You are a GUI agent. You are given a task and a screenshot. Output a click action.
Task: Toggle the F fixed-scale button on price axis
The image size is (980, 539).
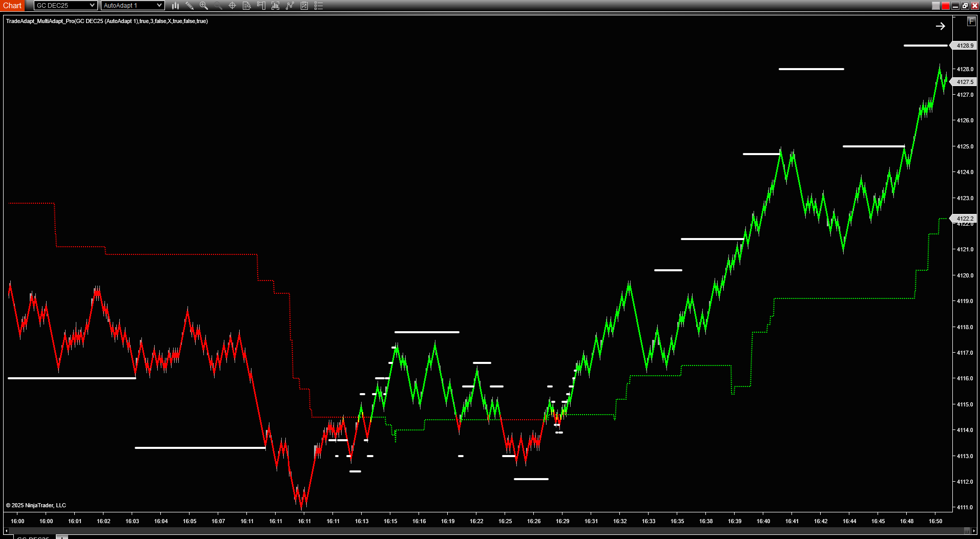[x=971, y=21]
